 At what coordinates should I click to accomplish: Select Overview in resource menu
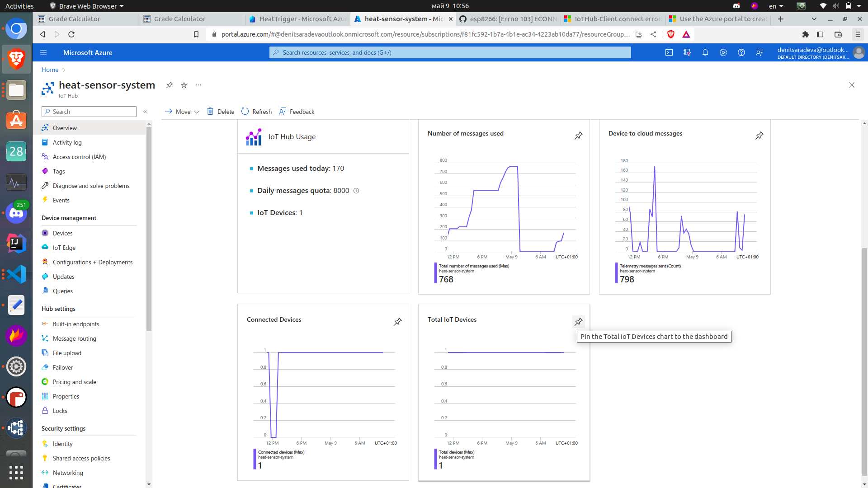(x=90, y=128)
